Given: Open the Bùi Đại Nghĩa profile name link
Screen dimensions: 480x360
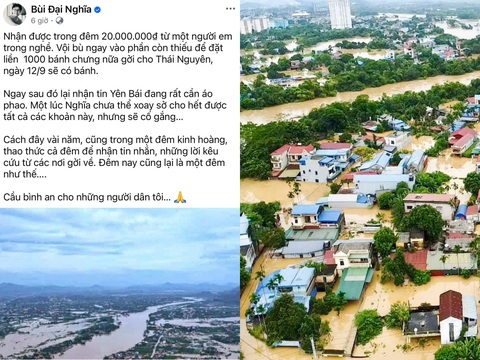Looking at the screenshot, I should pyautogui.click(x=61, y=9).
